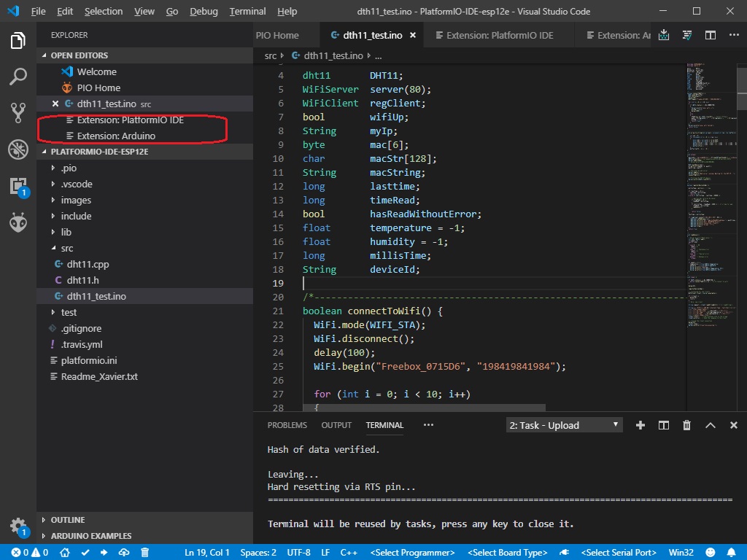Click PlatformIO Home icon in status bar
The height and width of the screenshot is (560, 747).
(x=65, y=553)
